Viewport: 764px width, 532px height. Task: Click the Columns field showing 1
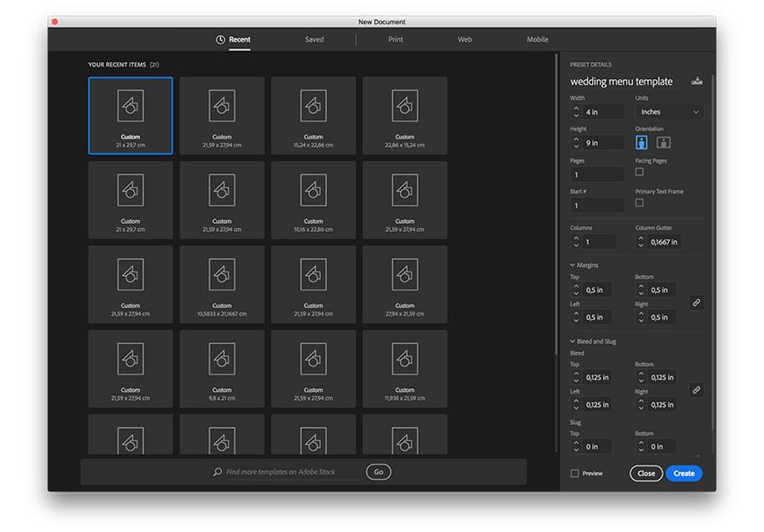pyautogui.click(x=600, y=242)
